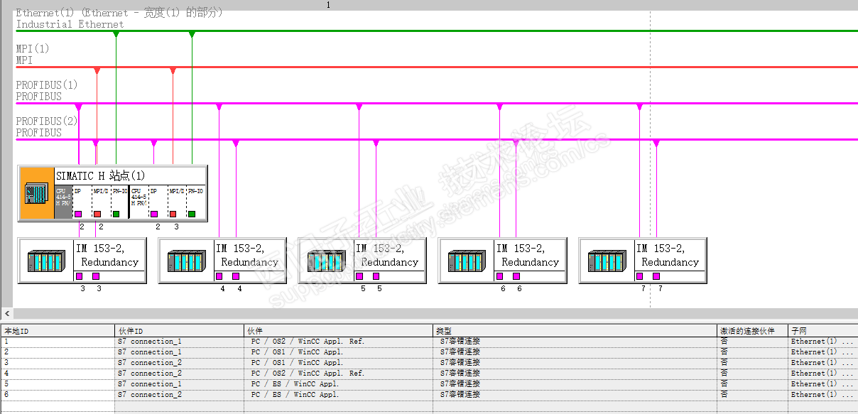Select PROFIBUS(2) interface square of IM address 4
The width and height of the screenshot is (858, 414).
(236, 276)
